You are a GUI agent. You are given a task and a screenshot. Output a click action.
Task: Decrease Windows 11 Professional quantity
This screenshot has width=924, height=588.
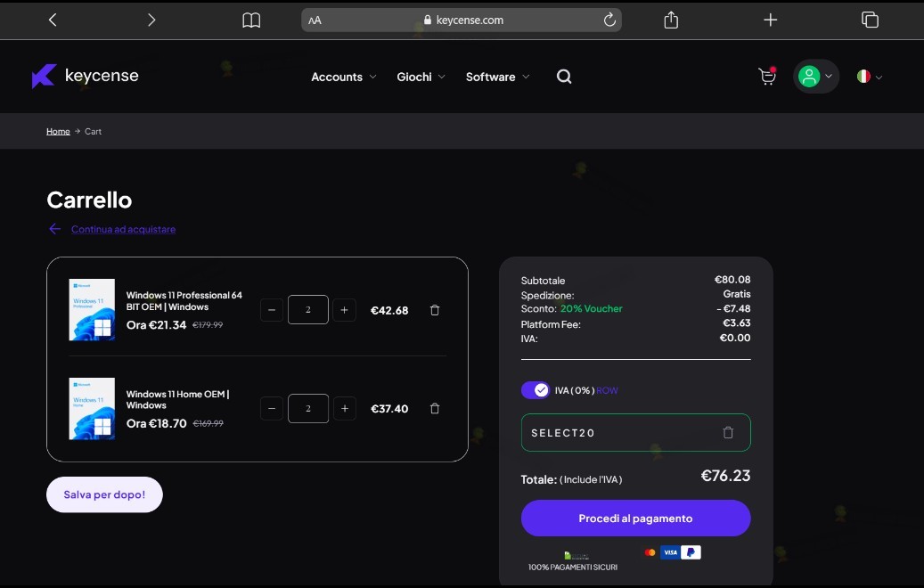pos(272,310)
